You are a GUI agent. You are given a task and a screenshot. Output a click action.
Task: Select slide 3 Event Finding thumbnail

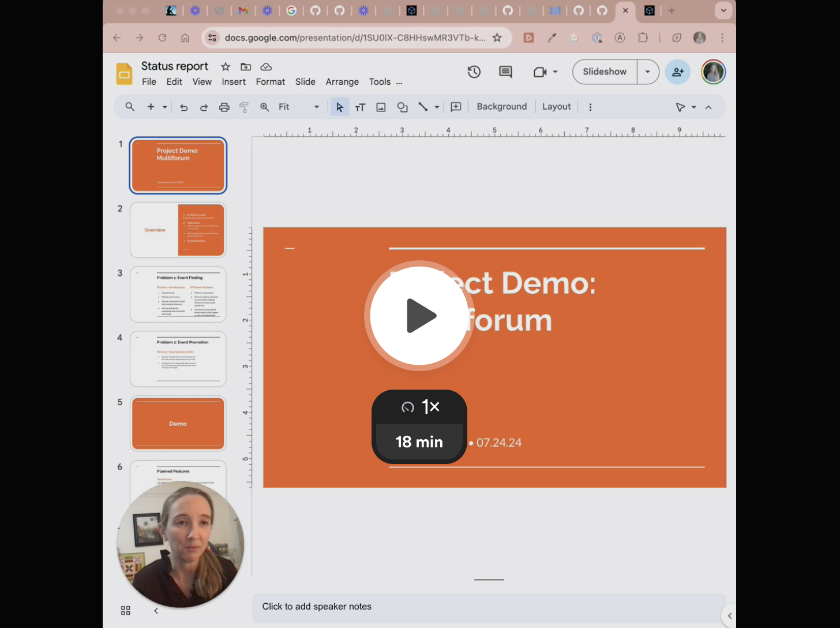pyautogui.click(x=178, y=294)
